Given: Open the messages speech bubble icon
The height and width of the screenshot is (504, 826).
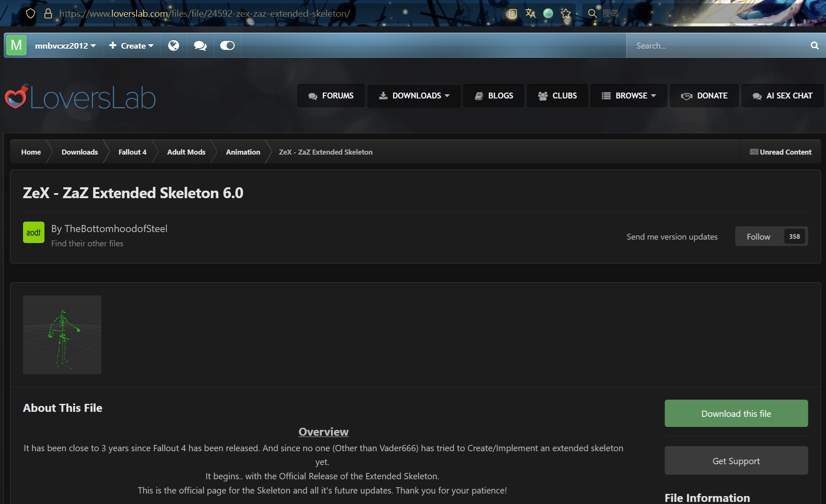Looking at the screenshot, I should (x=200, y=45).
